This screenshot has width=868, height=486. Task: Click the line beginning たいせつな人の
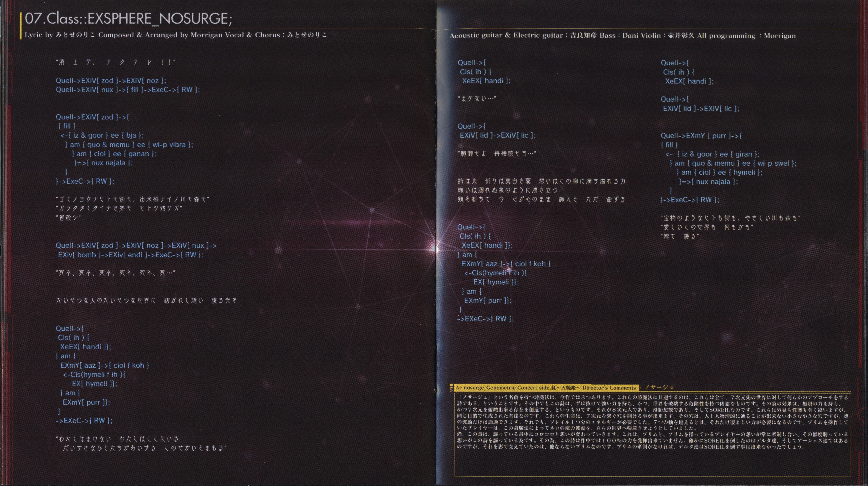coord(146,301)
